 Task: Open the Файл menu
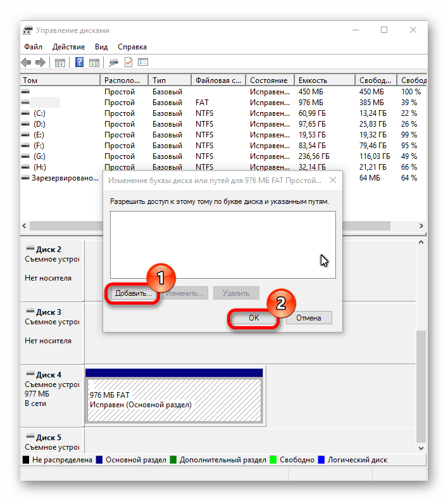(x=33, y=47)
